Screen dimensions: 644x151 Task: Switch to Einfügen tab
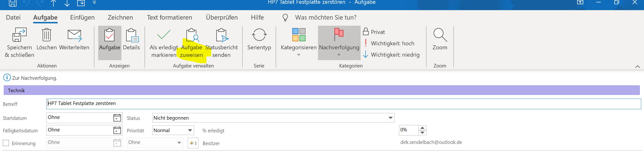82,17
